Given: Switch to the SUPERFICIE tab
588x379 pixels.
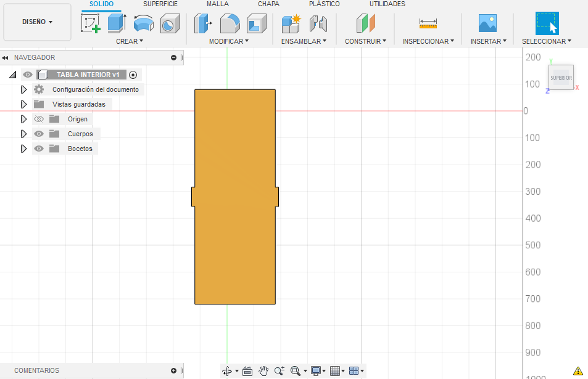Looking at the screenshot, I should 160,4.
